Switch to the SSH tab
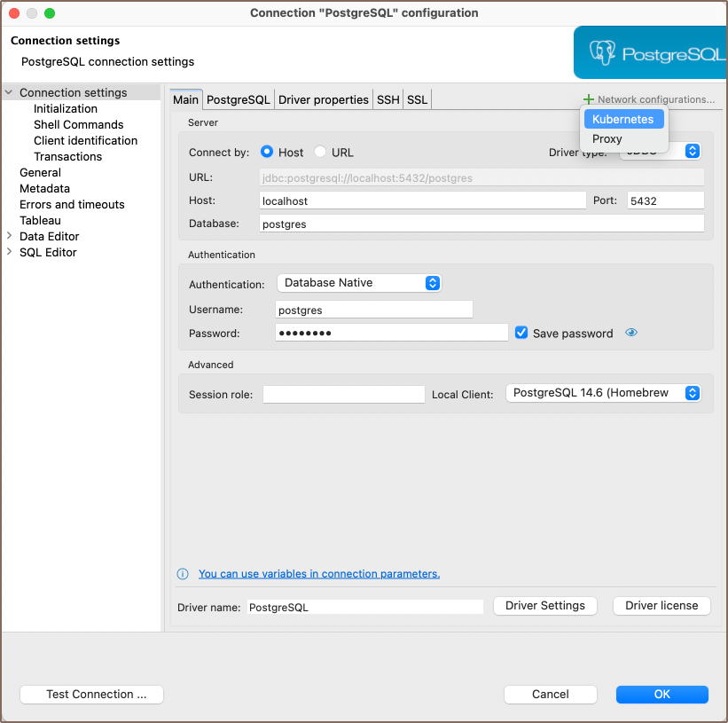Viewport: 728px width, 723px height. click(387, 99)
